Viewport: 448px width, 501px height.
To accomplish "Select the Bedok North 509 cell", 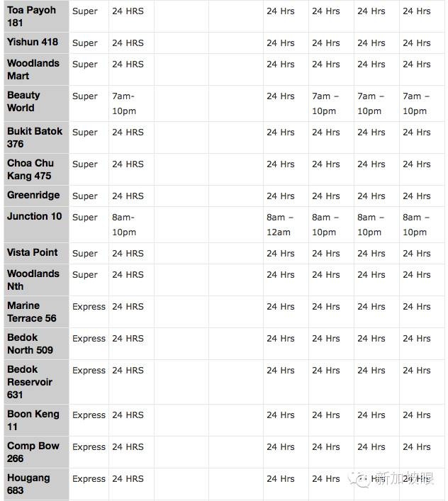I will point(30,344).
